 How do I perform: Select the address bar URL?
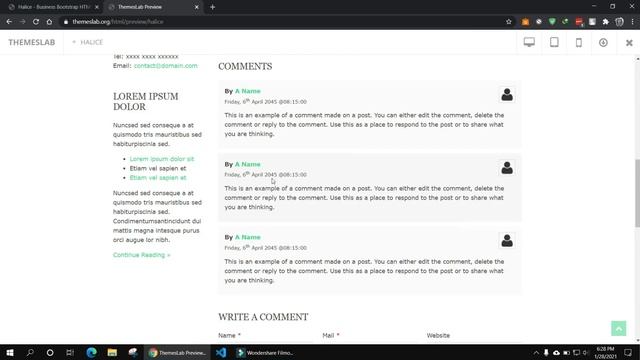tap(118, 22)
